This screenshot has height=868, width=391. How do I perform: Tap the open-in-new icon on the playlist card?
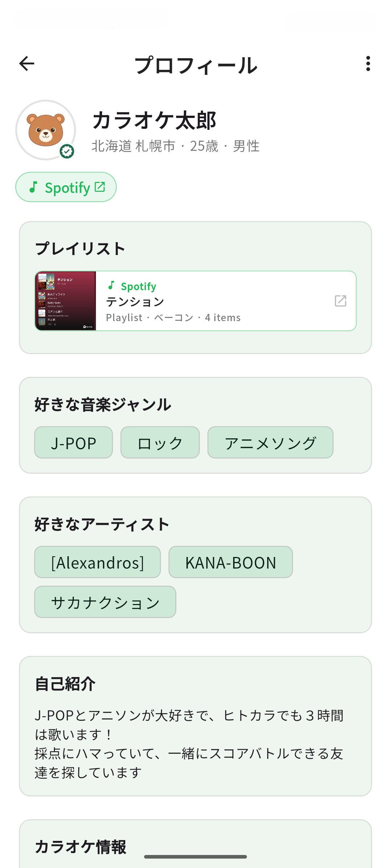(x=340, y=301)
